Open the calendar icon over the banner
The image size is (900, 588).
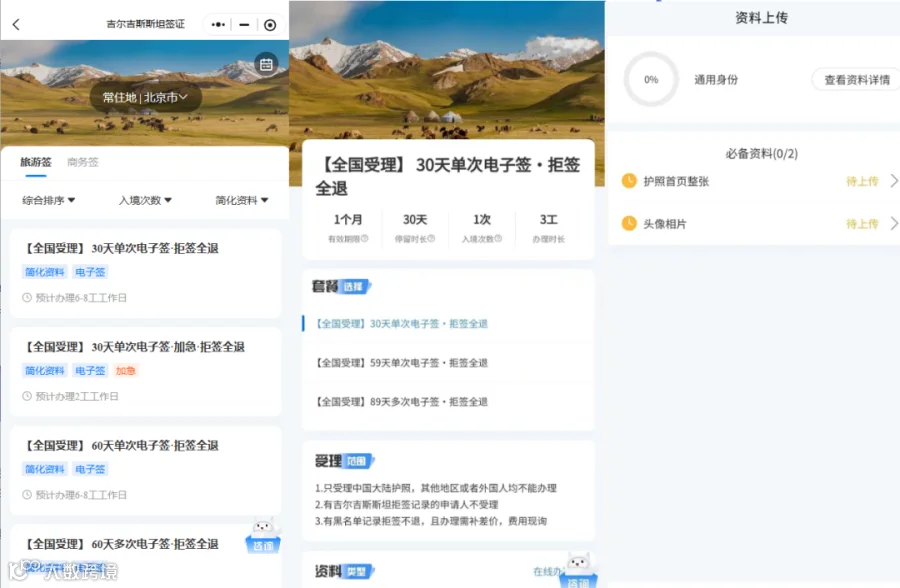(x=266, y=64)
